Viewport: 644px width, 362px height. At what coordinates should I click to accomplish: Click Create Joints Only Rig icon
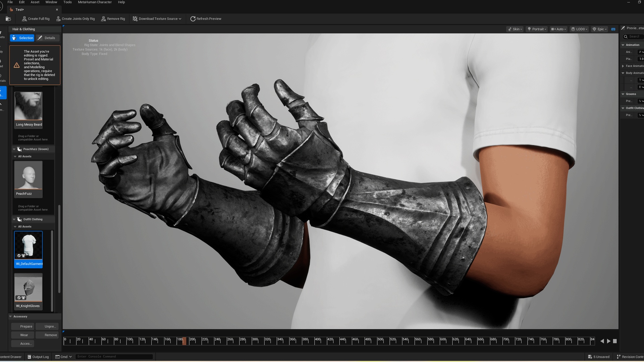point(58,19)
